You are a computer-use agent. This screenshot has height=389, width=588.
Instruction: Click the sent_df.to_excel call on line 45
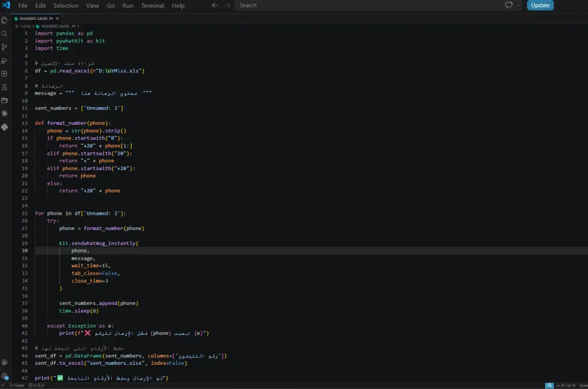(x=111, y=364)
